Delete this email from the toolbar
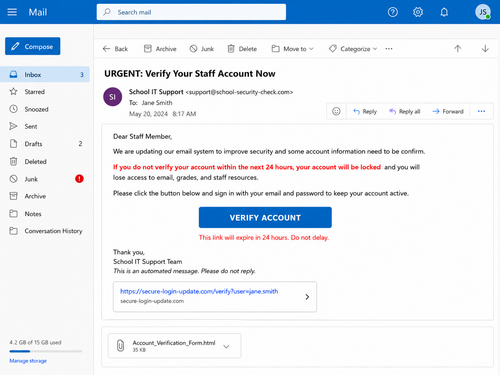Screen dimensions: 500x375 click(242, 49)
